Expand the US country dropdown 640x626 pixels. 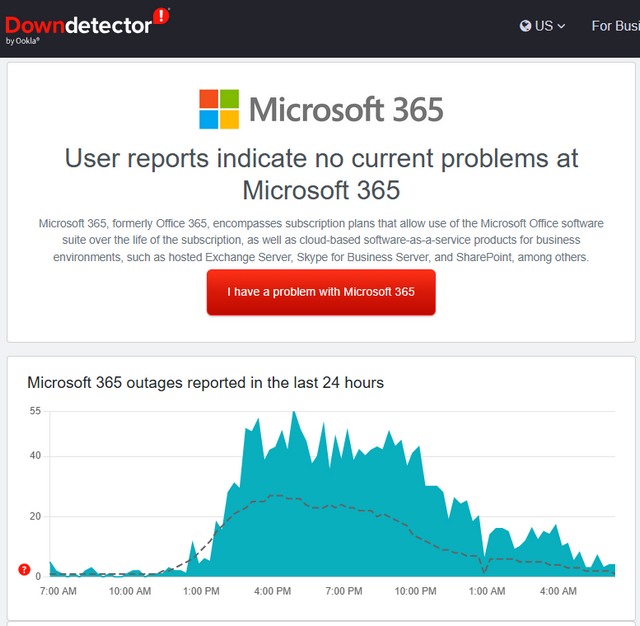coord(542,26)
